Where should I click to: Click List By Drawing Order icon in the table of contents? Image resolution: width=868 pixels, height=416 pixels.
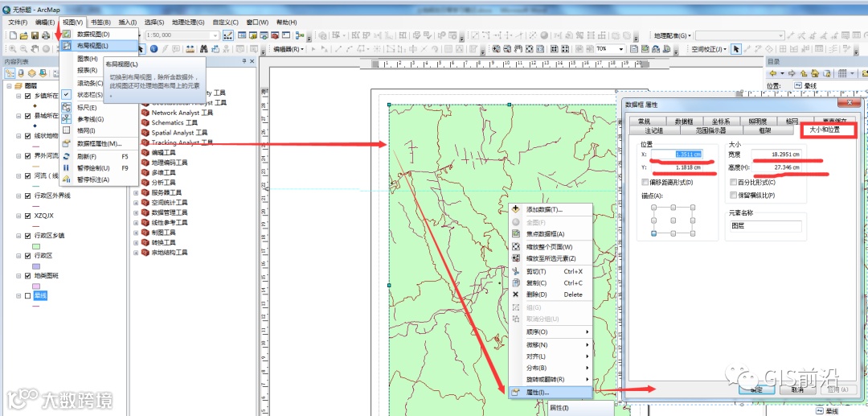click(10, 73)
